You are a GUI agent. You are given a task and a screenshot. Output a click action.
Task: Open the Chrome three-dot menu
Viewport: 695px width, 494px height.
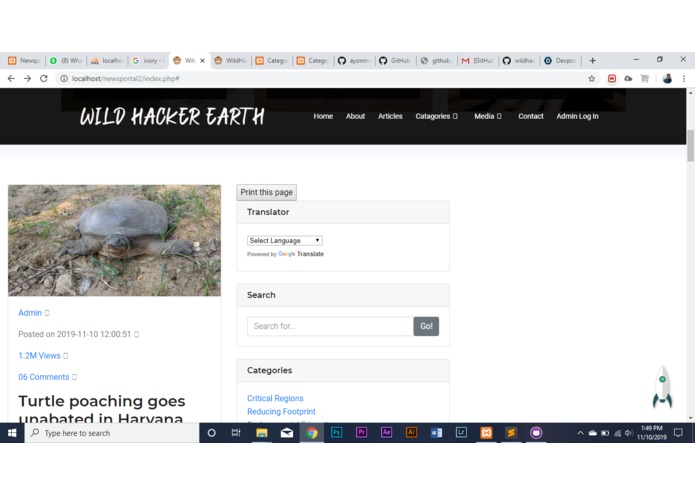tap(684, 78)
